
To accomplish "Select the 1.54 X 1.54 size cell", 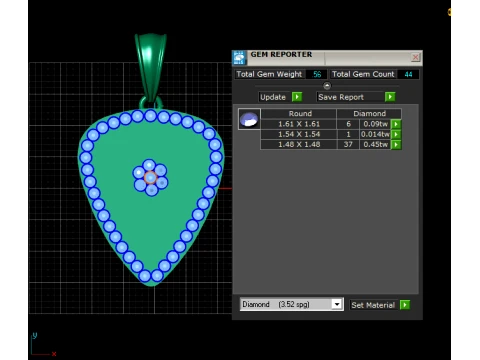I will click(x=299, y=134).
